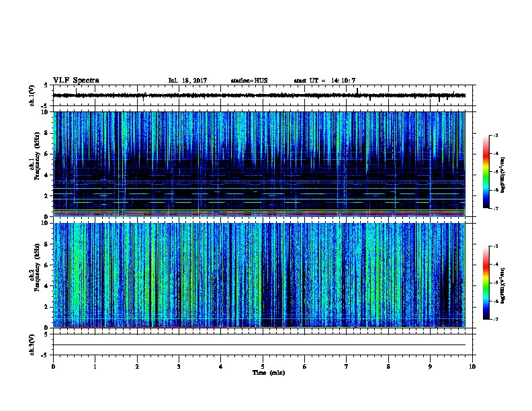Click time axis tick label "4"
Image resolution: width=532 pixels, height=411 pixels.
click(221, 367)
